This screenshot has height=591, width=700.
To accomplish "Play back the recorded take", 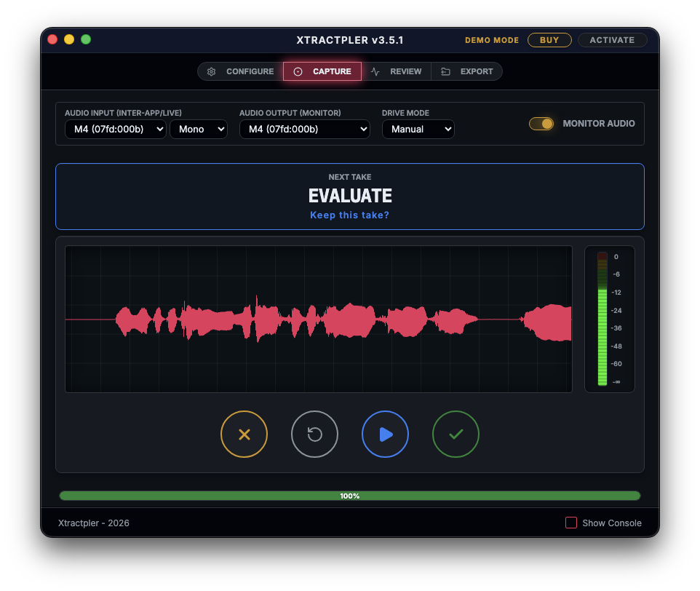I will pos(385,434).
